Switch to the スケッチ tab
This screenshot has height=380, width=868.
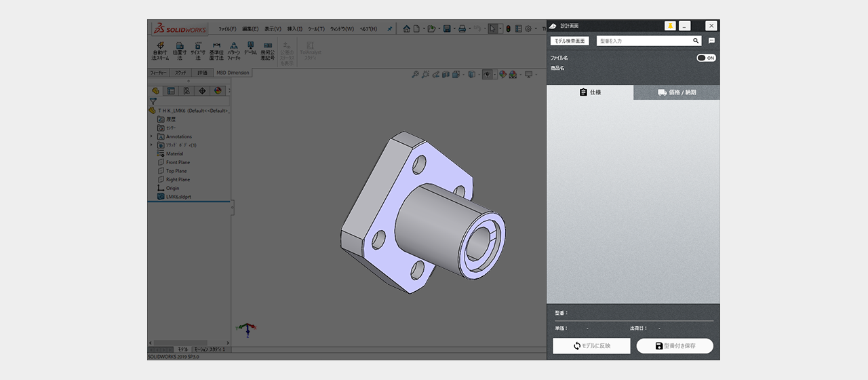[x=180, y=73]
